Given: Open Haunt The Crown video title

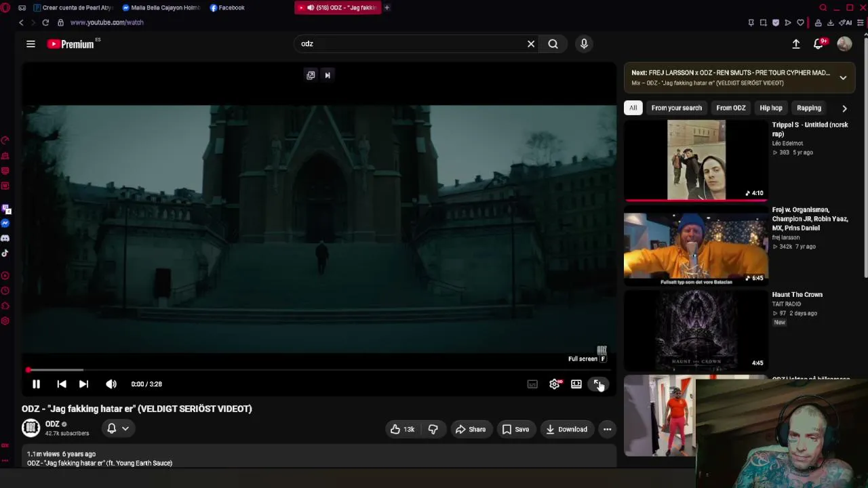Looking at the screenshot, I should (x=797, y=295).
